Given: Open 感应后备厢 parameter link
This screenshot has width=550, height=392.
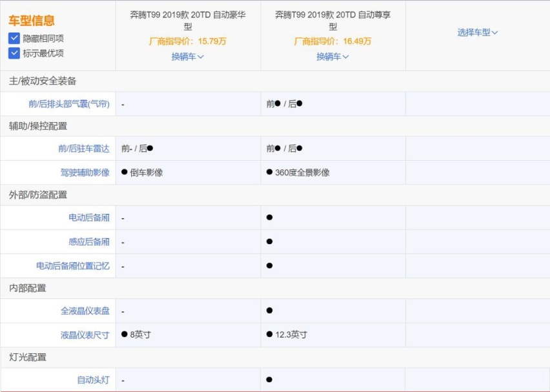Looking at the screenshot, I should tap(89, 242).
